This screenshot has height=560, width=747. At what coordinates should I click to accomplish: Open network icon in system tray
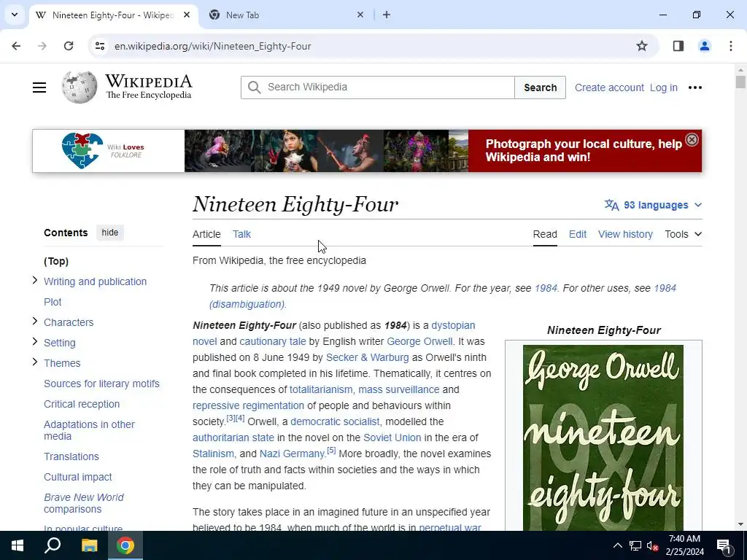[x=635, y=545]
